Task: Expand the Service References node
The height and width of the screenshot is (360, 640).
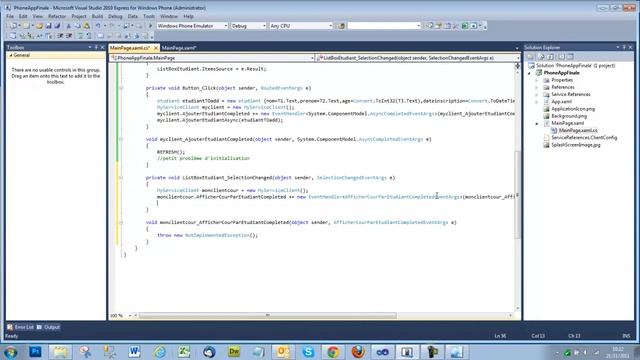Action: (537, 94)
